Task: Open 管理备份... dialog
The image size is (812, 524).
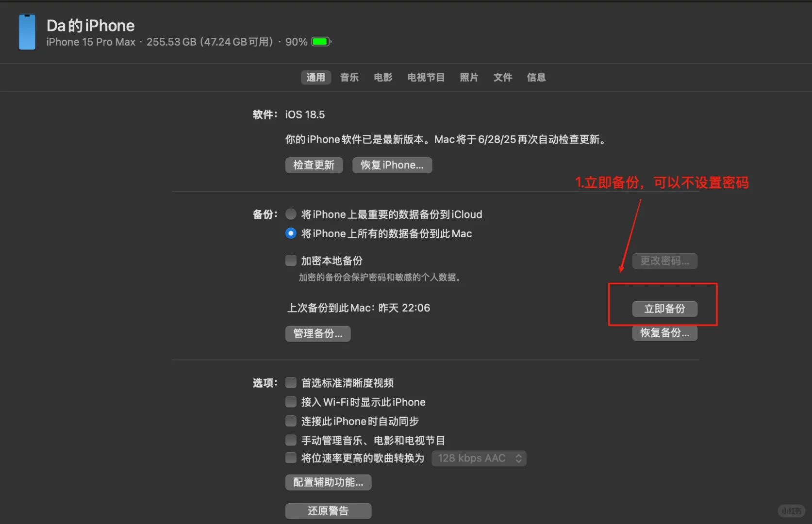Action: click(x=317, y=333)
